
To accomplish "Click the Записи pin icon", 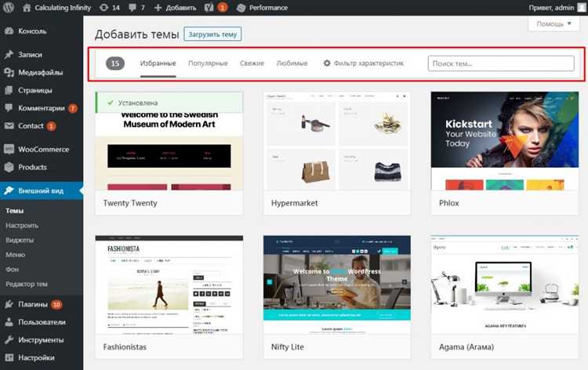I will pos(9,55).
